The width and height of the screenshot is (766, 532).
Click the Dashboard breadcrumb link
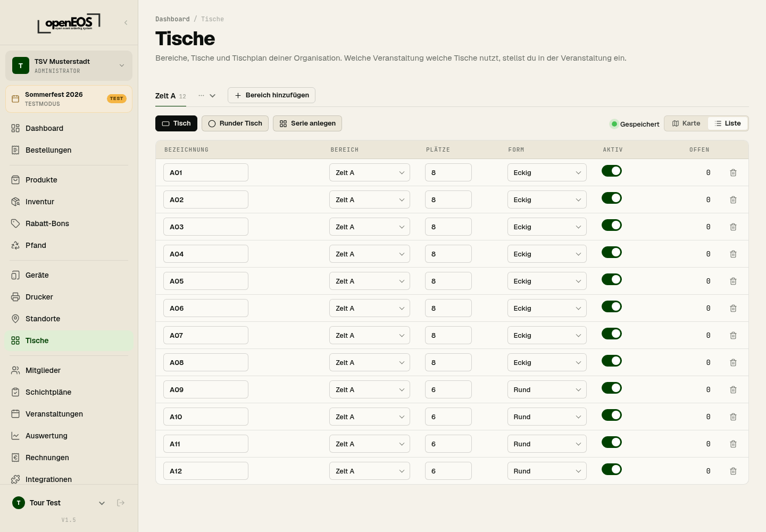(172, 19)
